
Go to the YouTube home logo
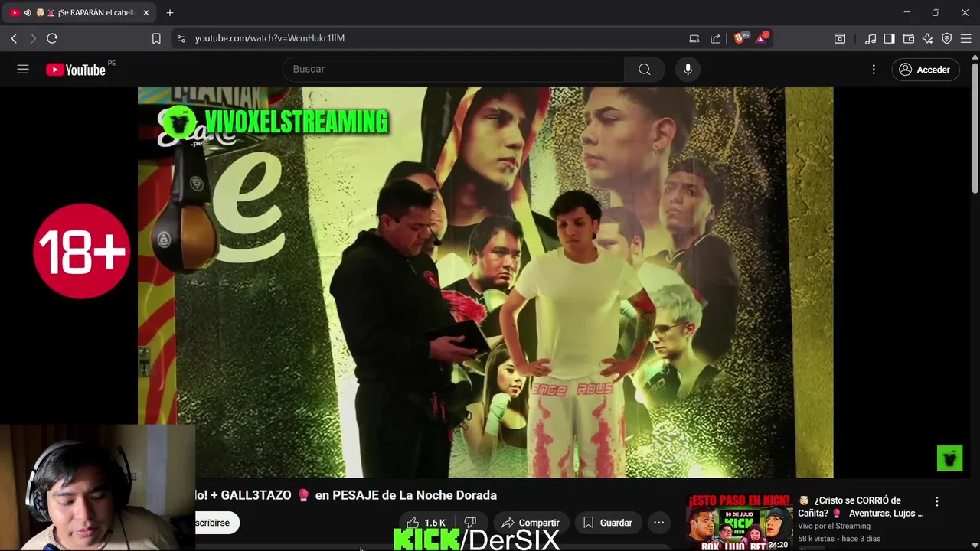[x=76, y=70]
